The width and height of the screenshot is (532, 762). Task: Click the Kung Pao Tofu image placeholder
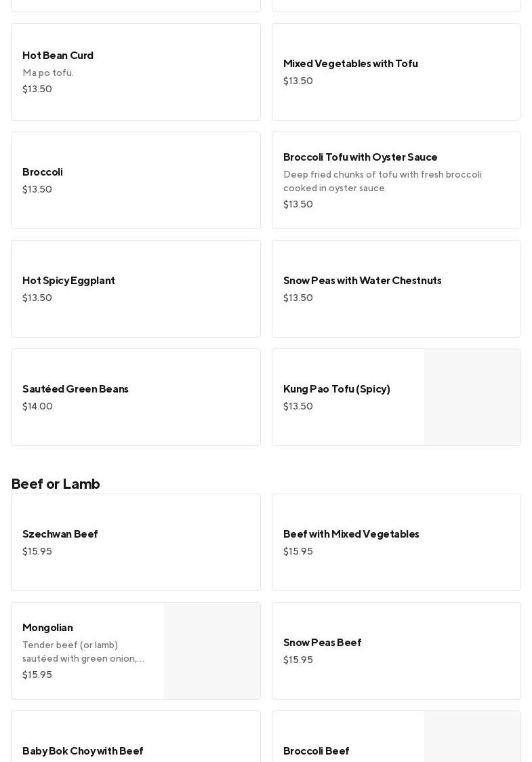472,397
